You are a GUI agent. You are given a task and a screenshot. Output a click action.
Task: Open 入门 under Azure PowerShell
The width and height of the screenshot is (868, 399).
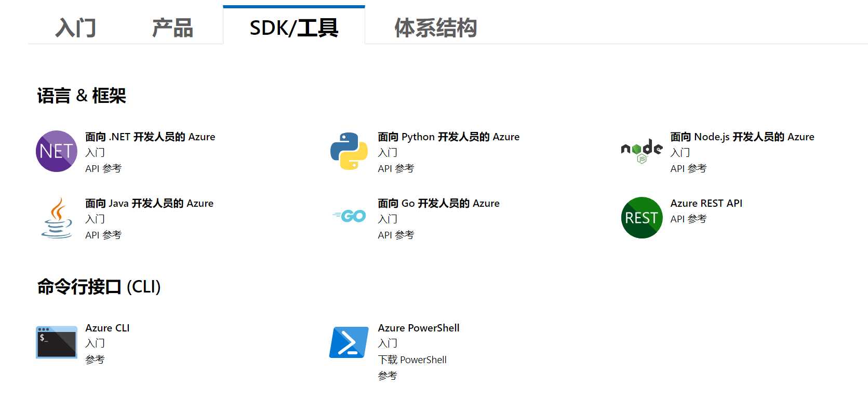point(388,343)
